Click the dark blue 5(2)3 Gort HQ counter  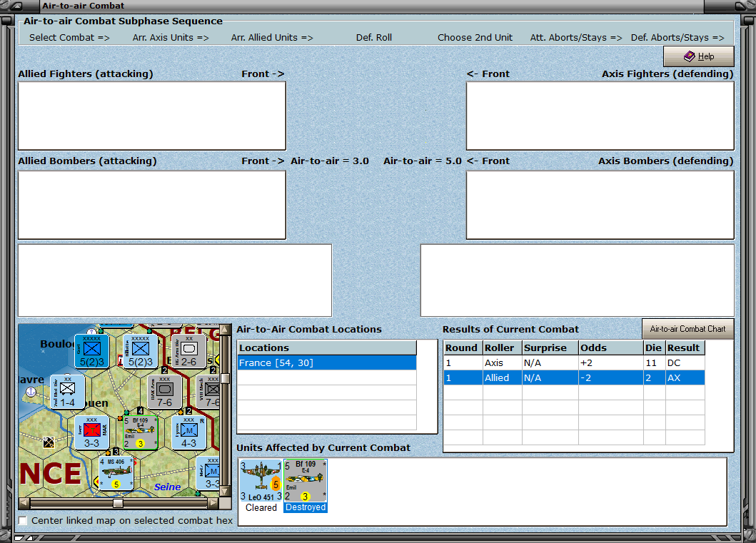pos(91,351)
